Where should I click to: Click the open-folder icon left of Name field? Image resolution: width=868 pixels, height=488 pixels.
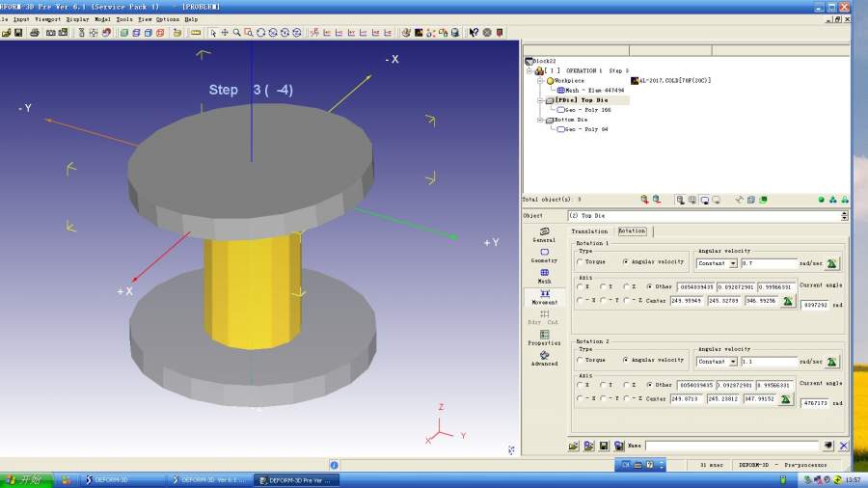574,446
